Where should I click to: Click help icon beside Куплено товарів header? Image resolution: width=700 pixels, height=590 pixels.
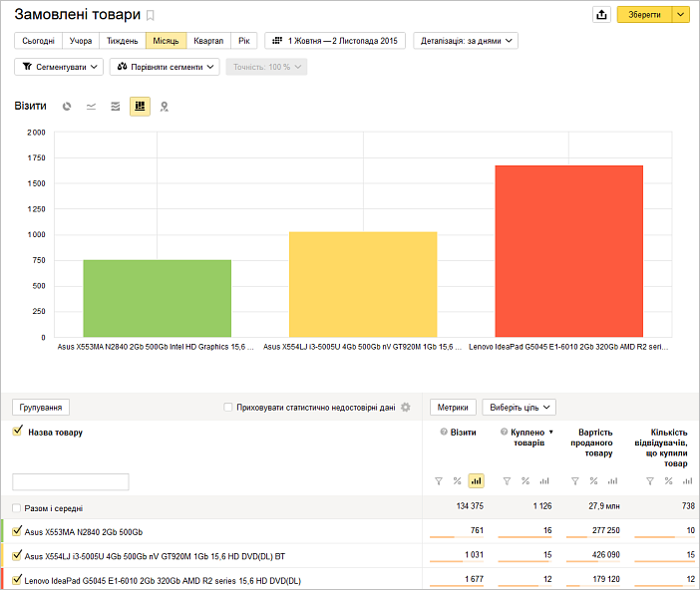(504, 432)
